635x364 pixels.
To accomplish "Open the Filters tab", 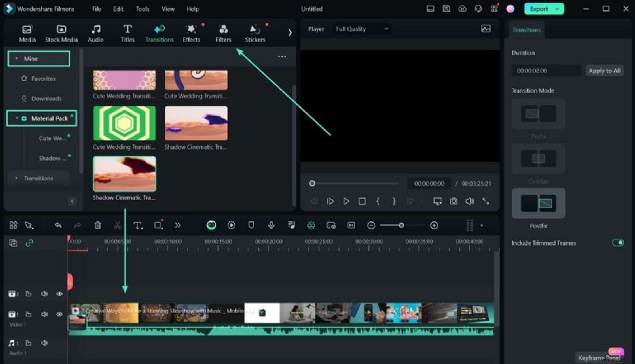I will [x=223, y=33].
